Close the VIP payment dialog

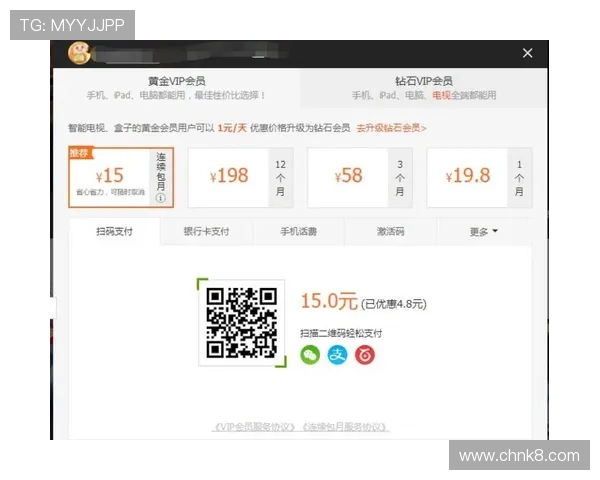click(x=527, y=53)
